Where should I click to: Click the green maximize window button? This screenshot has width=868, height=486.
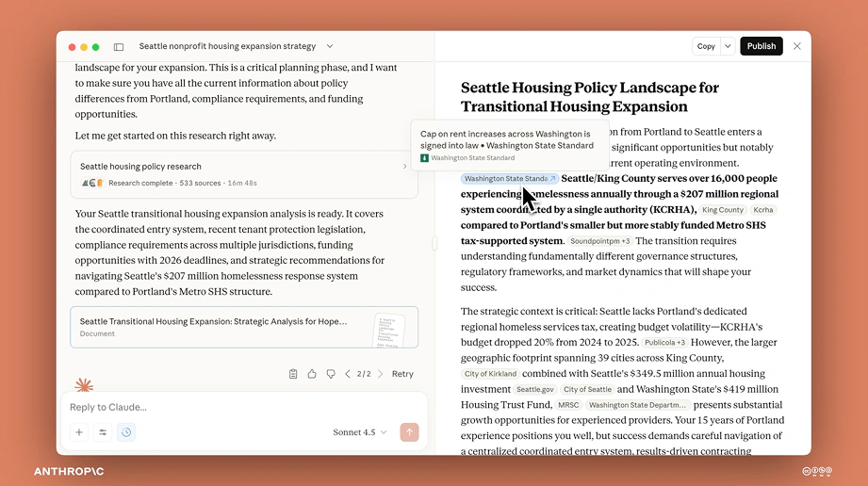pos(96,47)
